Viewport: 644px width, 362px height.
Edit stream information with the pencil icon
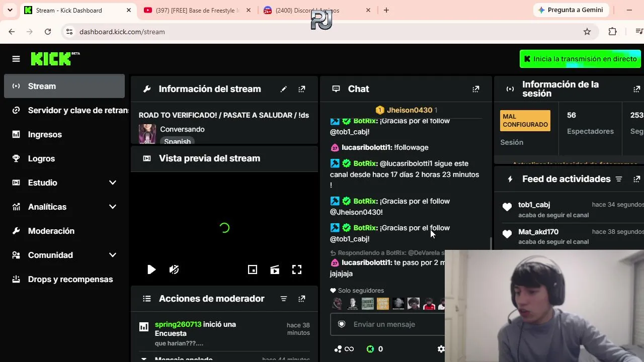[284, 89]
